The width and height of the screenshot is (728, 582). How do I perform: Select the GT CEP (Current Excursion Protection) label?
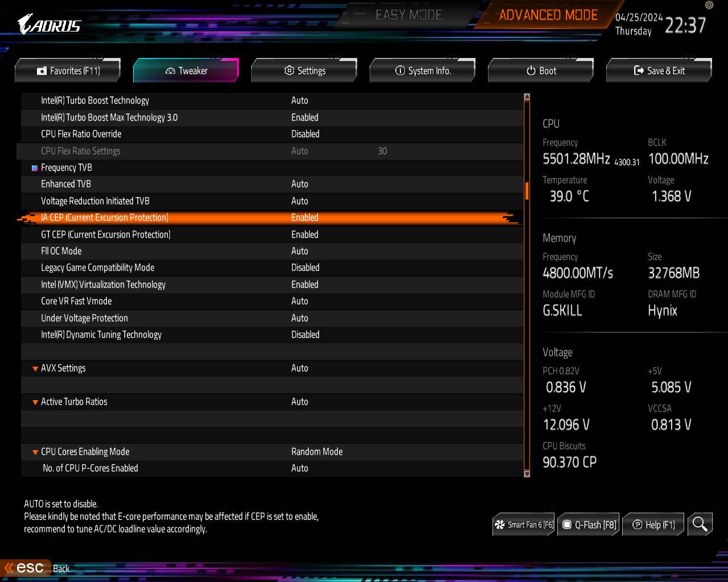coord(106,235)
